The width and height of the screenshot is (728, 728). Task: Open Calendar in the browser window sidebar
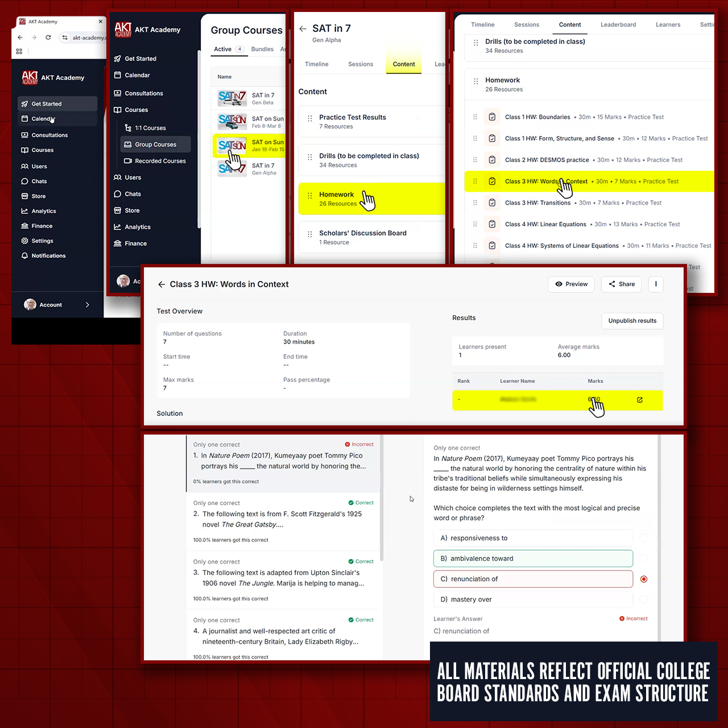pyautogui.click(x=57, y=119)
